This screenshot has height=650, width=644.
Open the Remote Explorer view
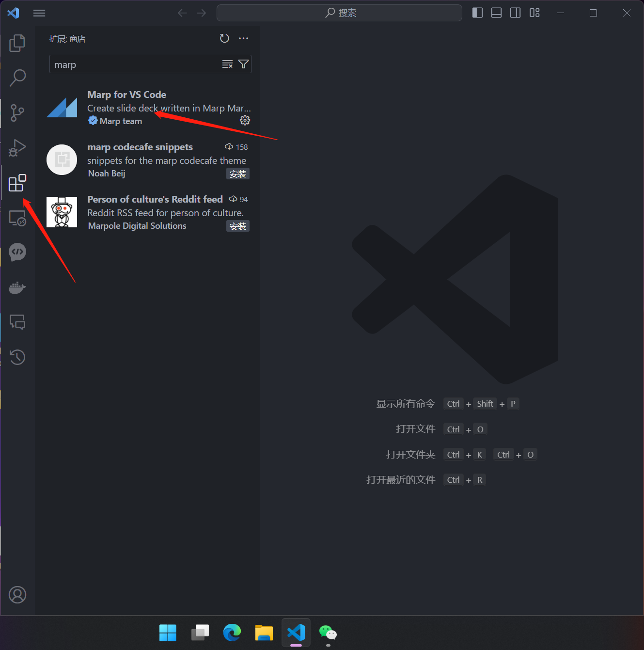point(17,218)
